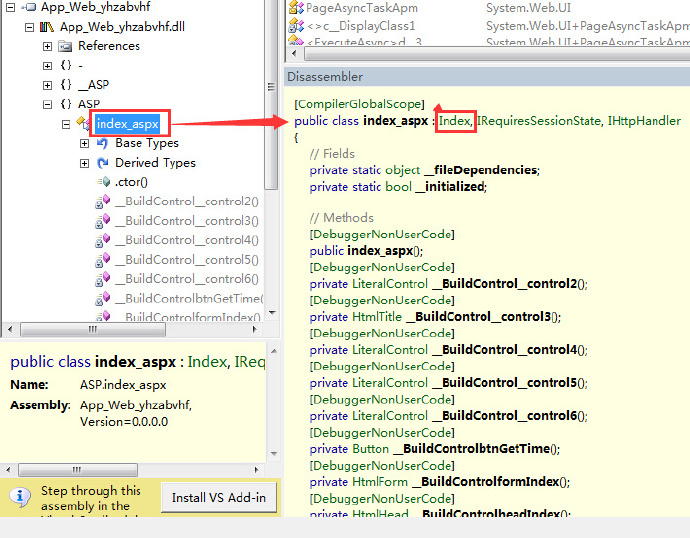Click the Index link in the info panel
This screenshot has height=538, width=690.
pyautogui.click(x=206, y=362)
